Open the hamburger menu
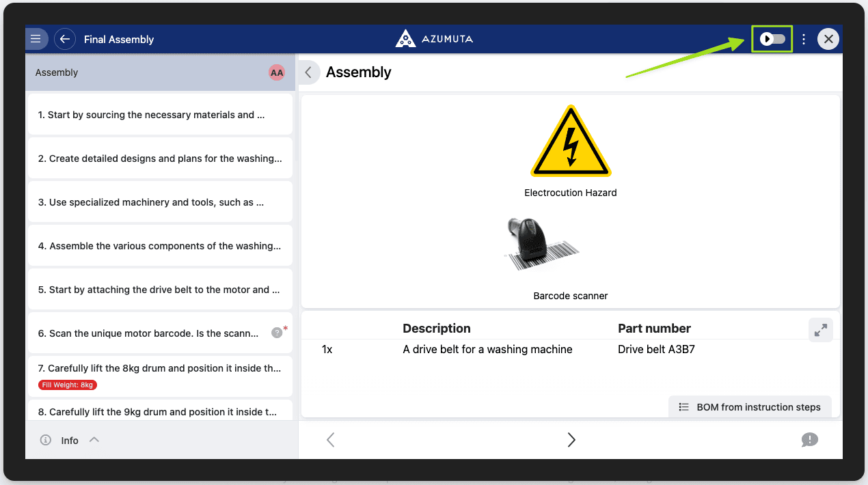Image resolution: width=868 pixels, height=485 pixels. (x=36, y=39)
